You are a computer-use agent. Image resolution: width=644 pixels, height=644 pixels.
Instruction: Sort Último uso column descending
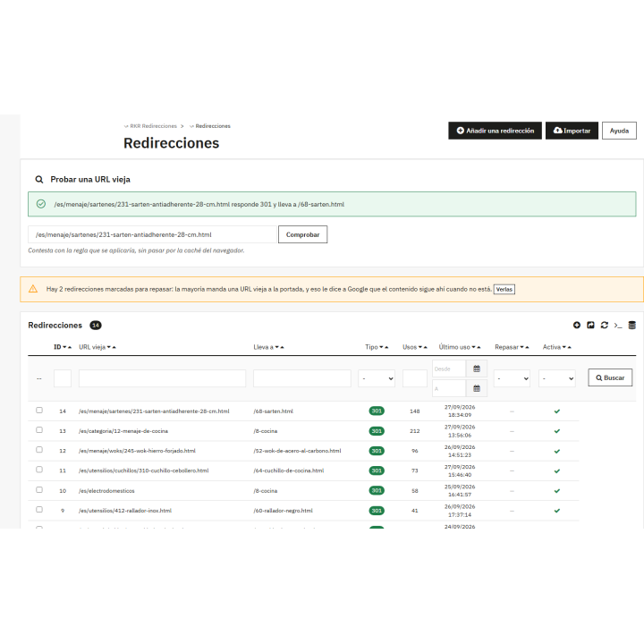(473, 347)
